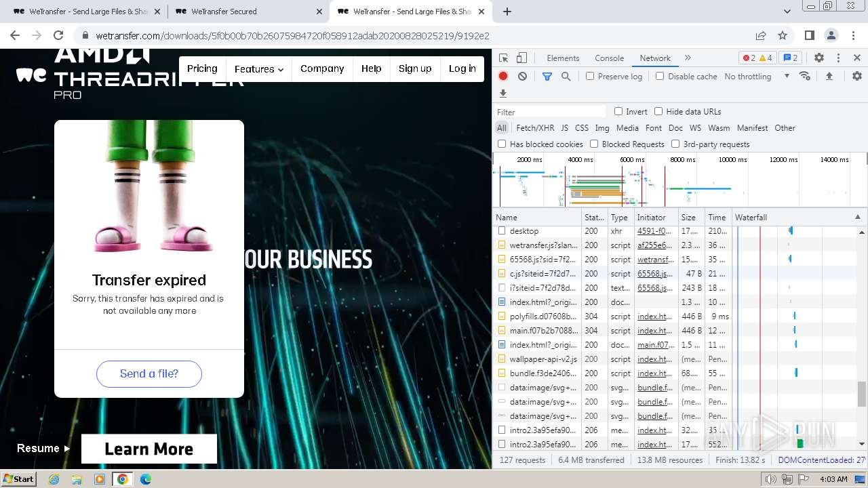The image size is (868, 488).
Task: Open Chrome three-dot menu
Action: (x=853, y=35)
